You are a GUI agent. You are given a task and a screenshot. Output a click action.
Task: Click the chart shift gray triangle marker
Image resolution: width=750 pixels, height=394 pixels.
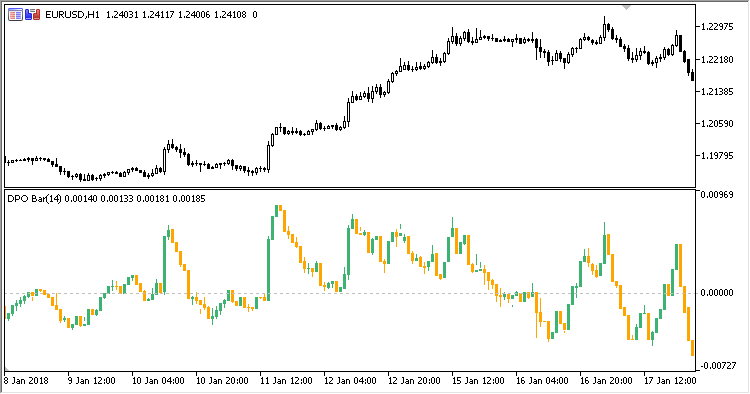(x=627, y=7)
